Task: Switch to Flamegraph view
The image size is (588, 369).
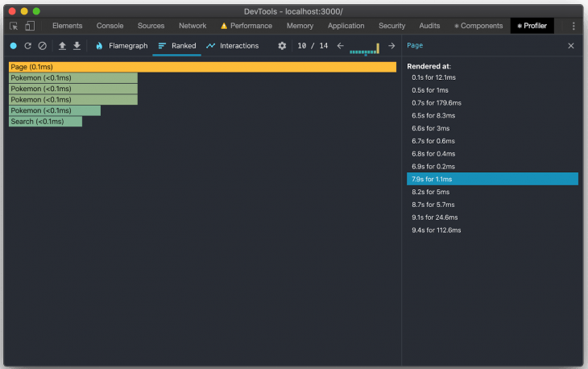Action: coord(122,46)
